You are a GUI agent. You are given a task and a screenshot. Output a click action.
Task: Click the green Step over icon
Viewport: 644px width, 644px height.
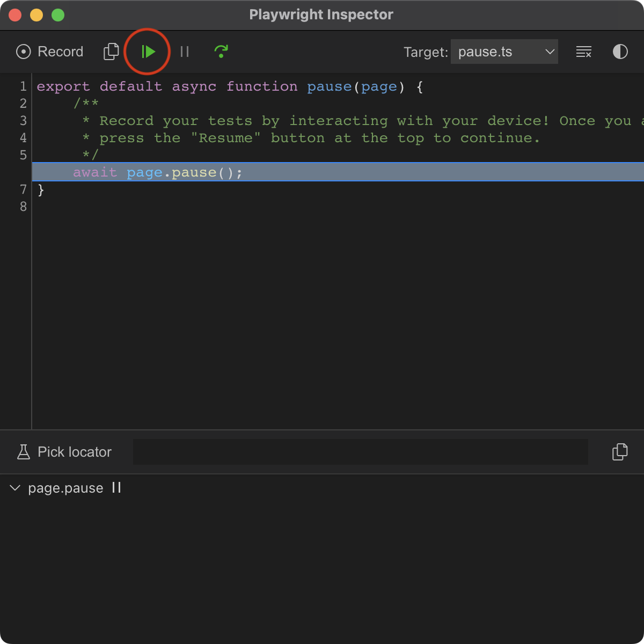click(221, 52)
